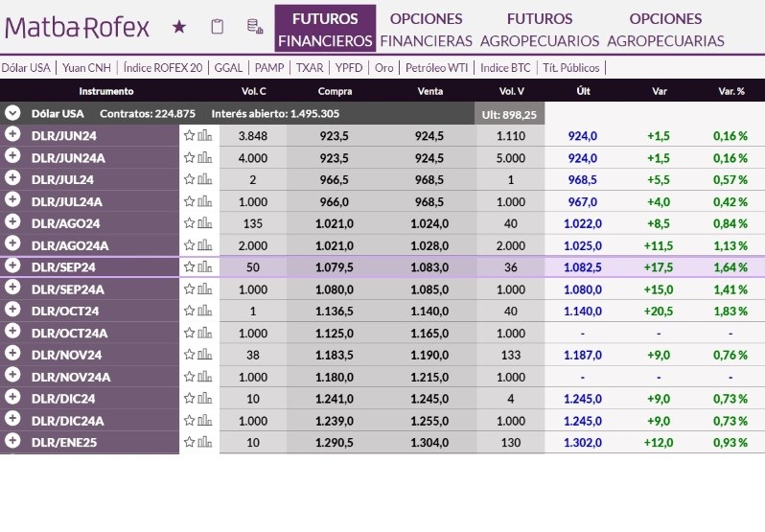
Task: Open the bar chart icon for DLR/JUN24
Action: point(204,136)
